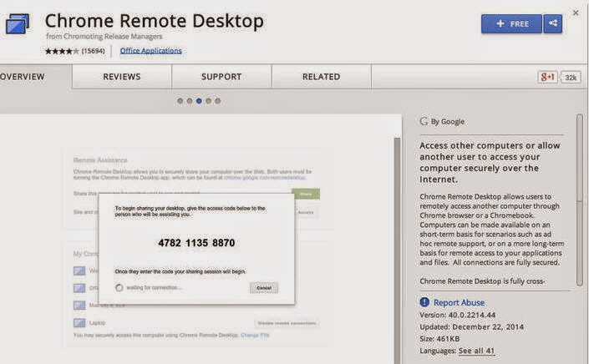Click the Report Abuse link

(x=459, y=302)
